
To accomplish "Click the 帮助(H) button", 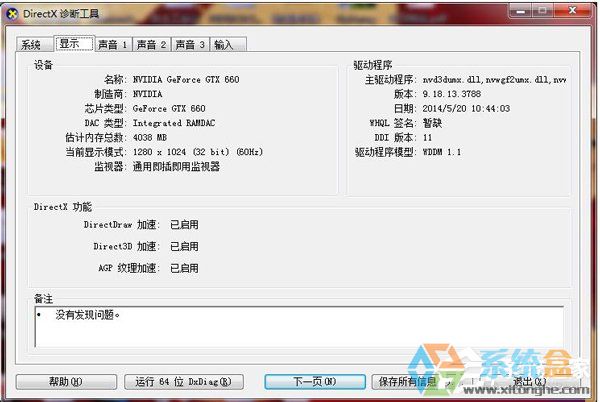I will (x=66, y=381).
